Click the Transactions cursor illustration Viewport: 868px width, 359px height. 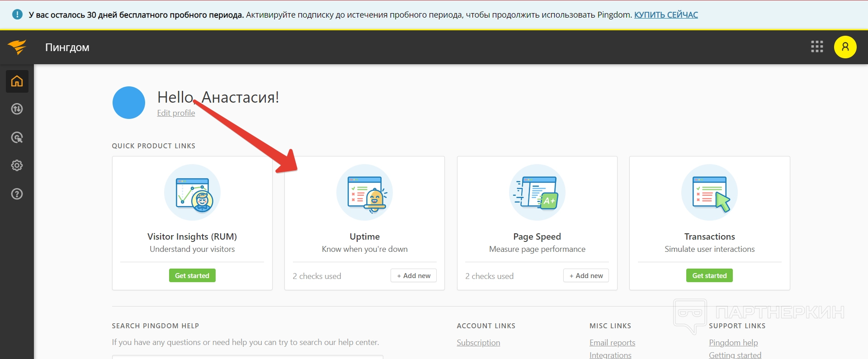(x=709, y=193)
